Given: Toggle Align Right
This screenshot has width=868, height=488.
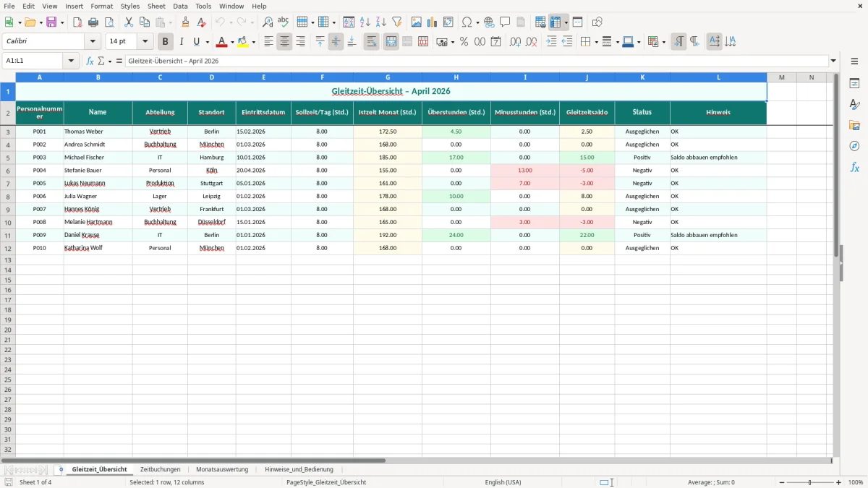Looking at the screenshot, I should pos(301,42).
